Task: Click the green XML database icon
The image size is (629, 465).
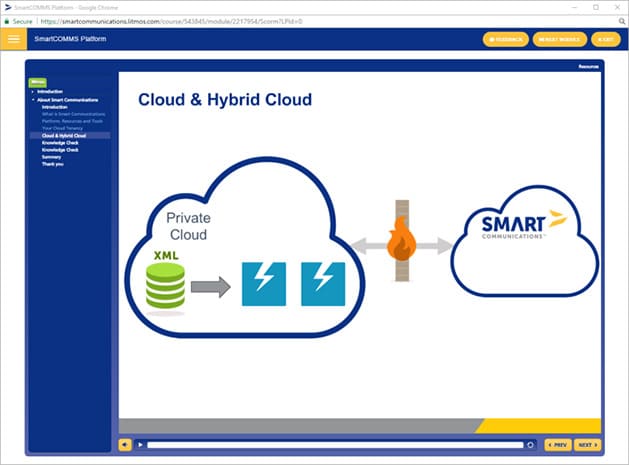Action: (x=165, y=285)
